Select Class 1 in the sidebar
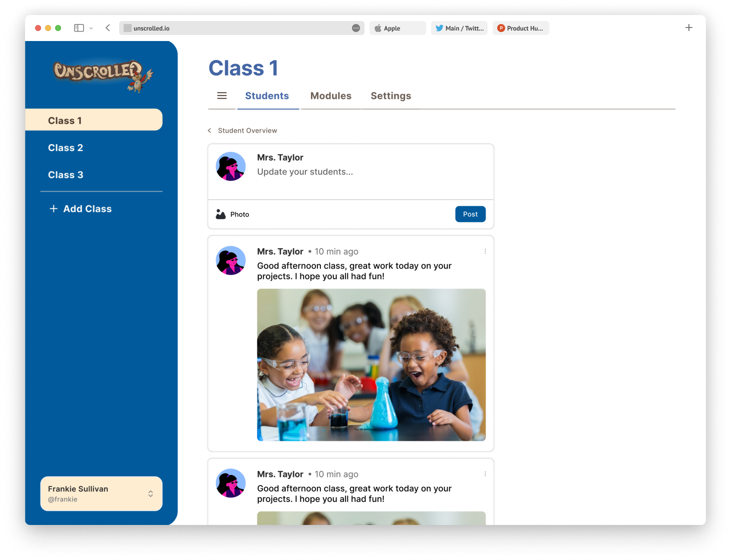 click(94, 120)
